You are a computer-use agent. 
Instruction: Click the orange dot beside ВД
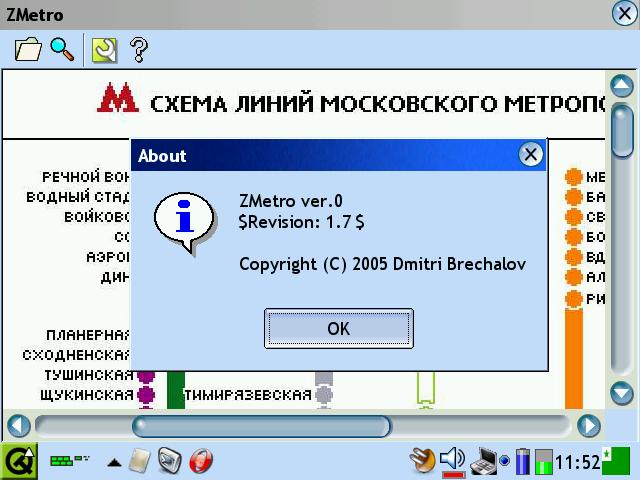[573, 257]
